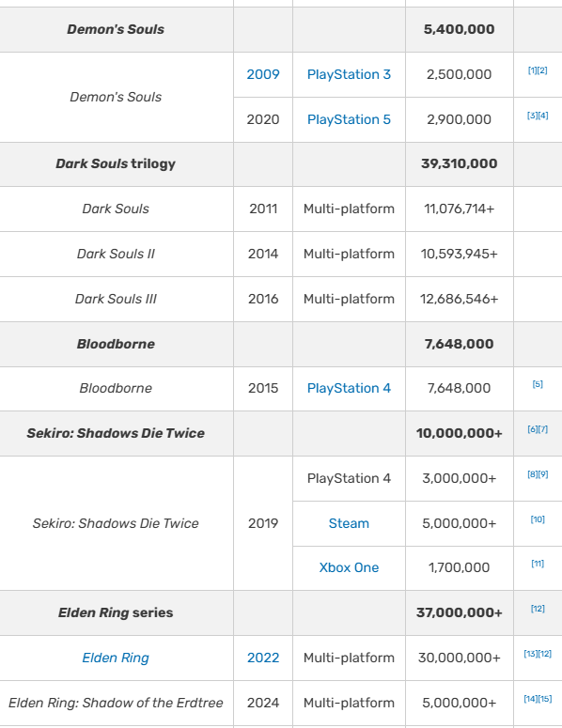Select the Dark Souls trilogy header
The height and width of the screenshot is (728, 562).
click(x=116, y=163)
